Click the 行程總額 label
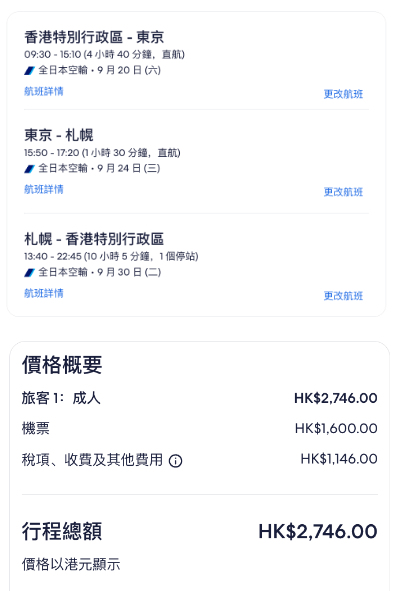The width and height of the screenshot is (400, 591). [62, 531]
